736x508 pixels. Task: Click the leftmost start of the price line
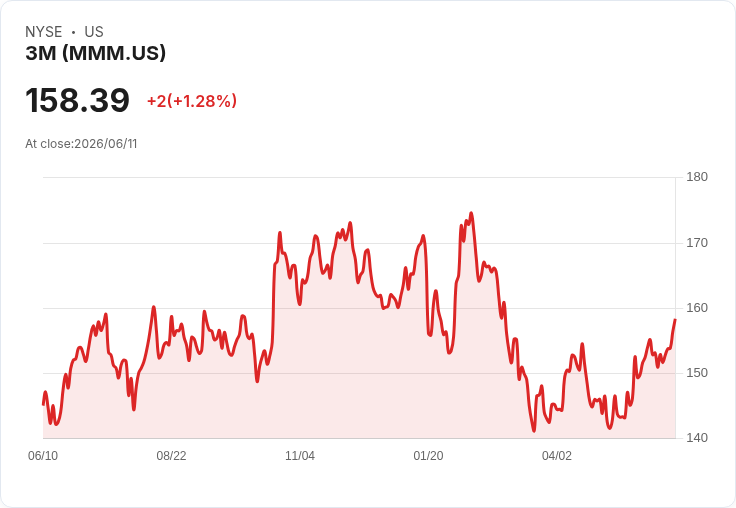(43, 404)
